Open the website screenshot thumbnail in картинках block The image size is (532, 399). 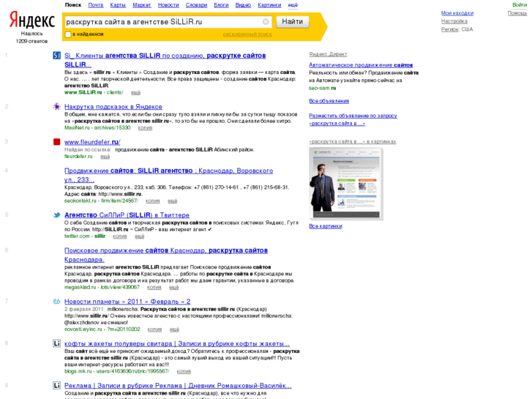point(345,183)
